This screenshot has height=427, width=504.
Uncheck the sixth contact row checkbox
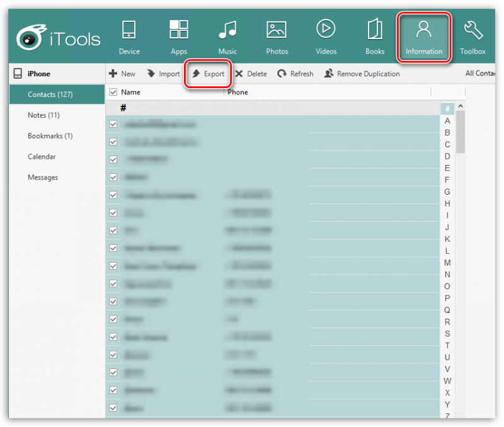(113, 213)
